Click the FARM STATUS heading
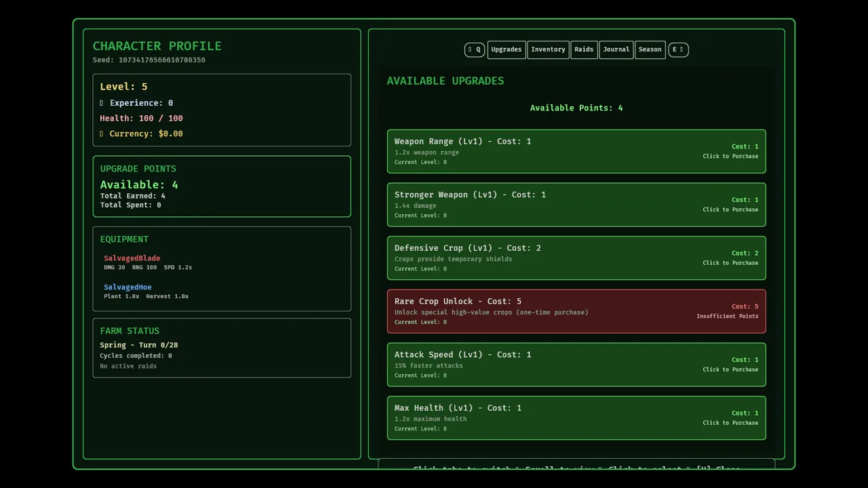This screenshot has width=868, height=488. (x=130, y=331)
